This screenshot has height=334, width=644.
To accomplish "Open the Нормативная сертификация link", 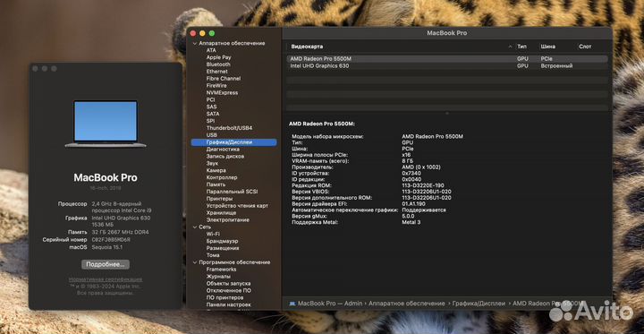I will (x=106, y=279).
